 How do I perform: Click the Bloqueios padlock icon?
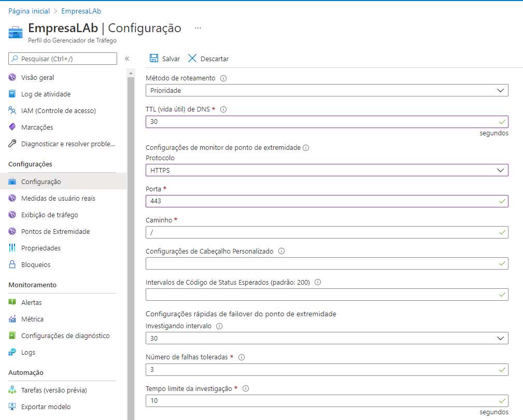(12, 264)
